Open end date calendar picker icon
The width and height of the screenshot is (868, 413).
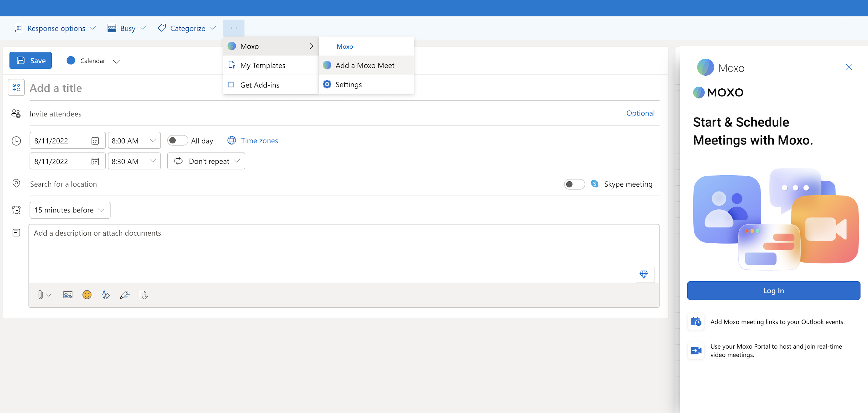95,161
